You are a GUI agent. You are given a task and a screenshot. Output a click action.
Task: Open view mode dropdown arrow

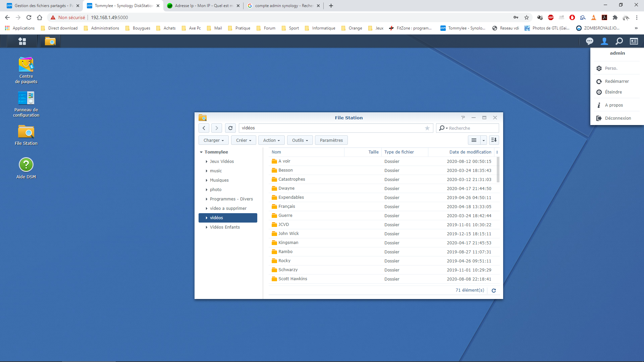483,140
